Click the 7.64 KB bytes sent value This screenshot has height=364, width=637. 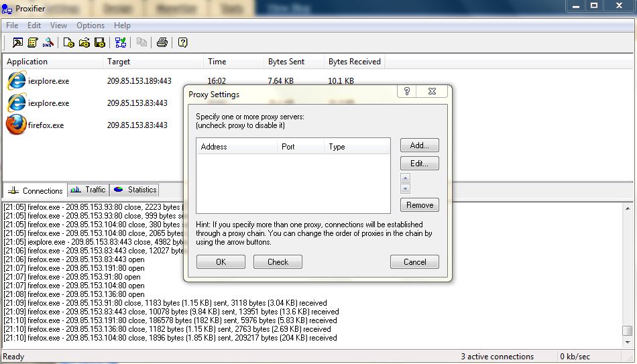[x=280, y=81]
